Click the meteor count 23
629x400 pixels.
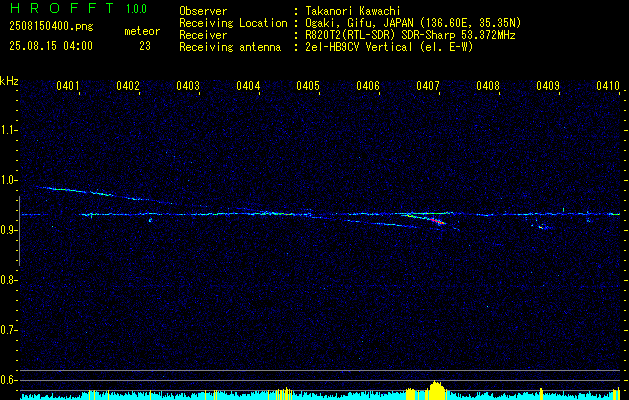click(145, 46)
